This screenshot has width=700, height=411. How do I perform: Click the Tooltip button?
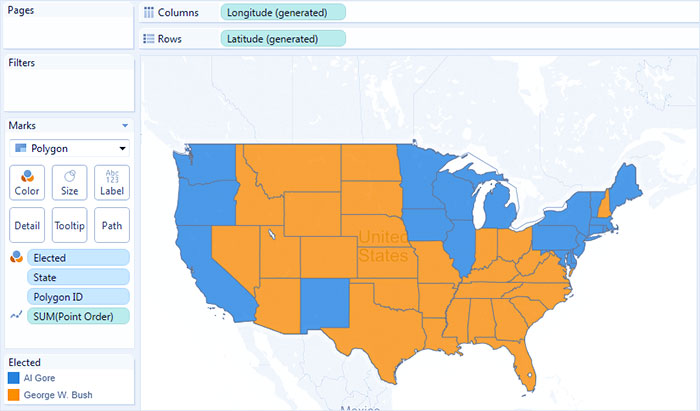coord(69,225)
